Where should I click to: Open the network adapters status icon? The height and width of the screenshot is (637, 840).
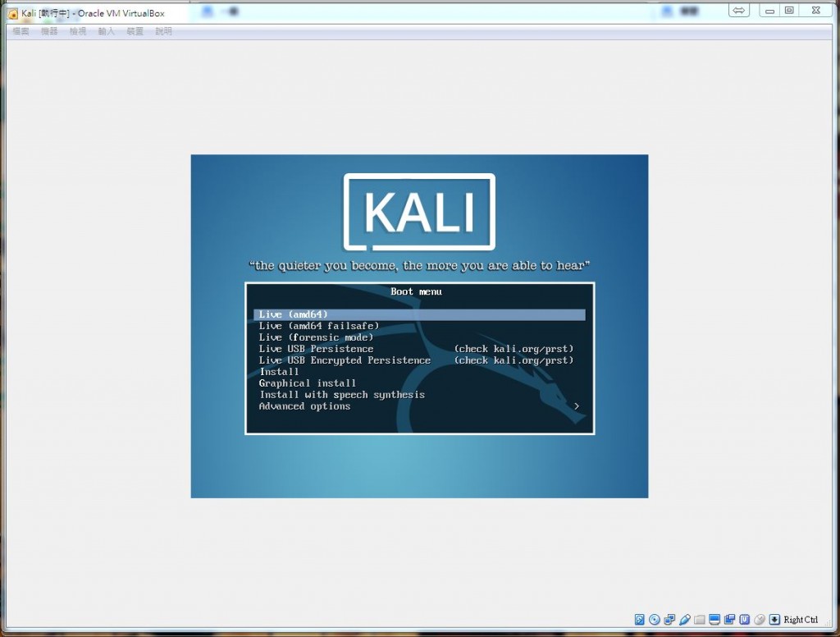(669, 620)
